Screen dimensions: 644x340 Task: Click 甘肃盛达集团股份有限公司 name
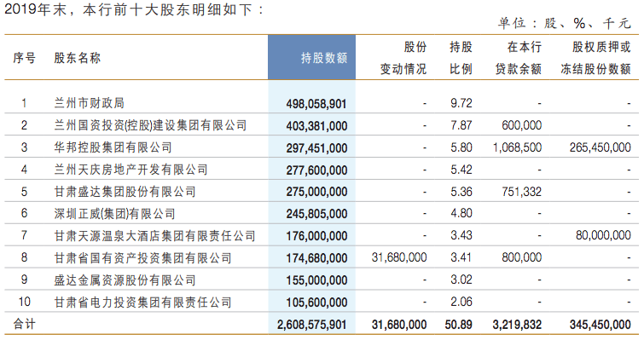(x=125, y=192)
